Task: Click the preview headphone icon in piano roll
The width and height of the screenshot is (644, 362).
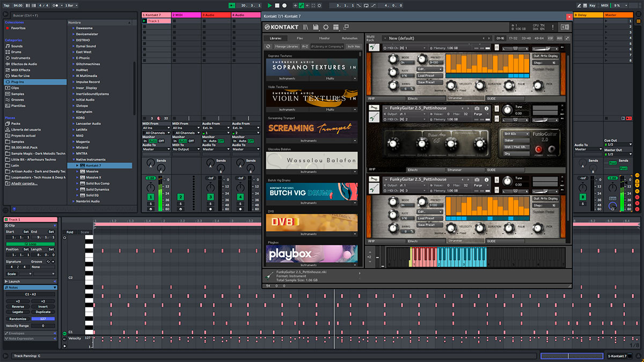Action: [65, 237]
